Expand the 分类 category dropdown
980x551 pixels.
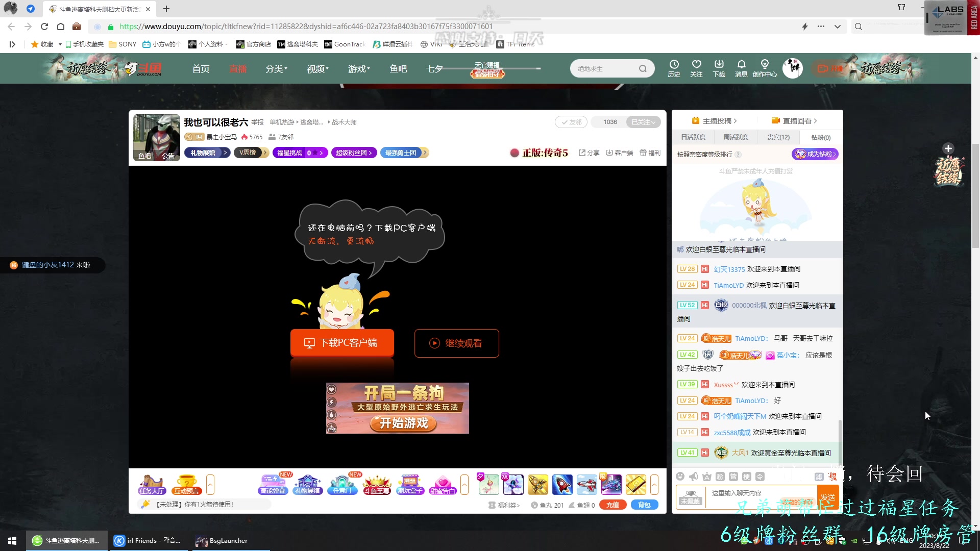coord(276,68)
